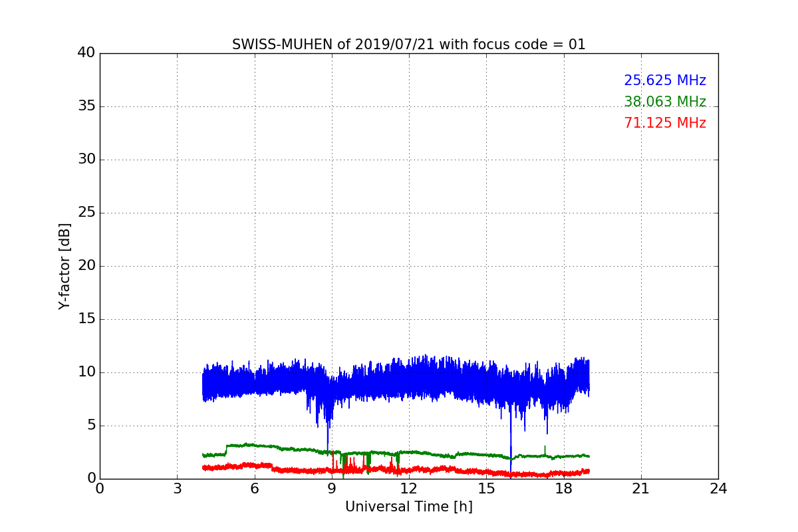Viewport: 798px width, 532px height.
Task: Select the 25.625 MHz legend label
Action: (665, 80)
